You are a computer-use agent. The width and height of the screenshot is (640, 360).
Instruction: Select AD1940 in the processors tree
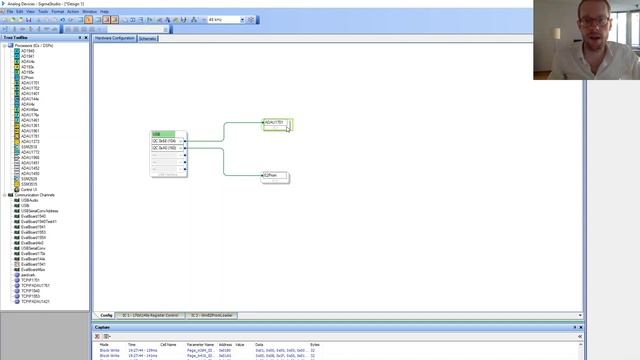pos(28,51)
